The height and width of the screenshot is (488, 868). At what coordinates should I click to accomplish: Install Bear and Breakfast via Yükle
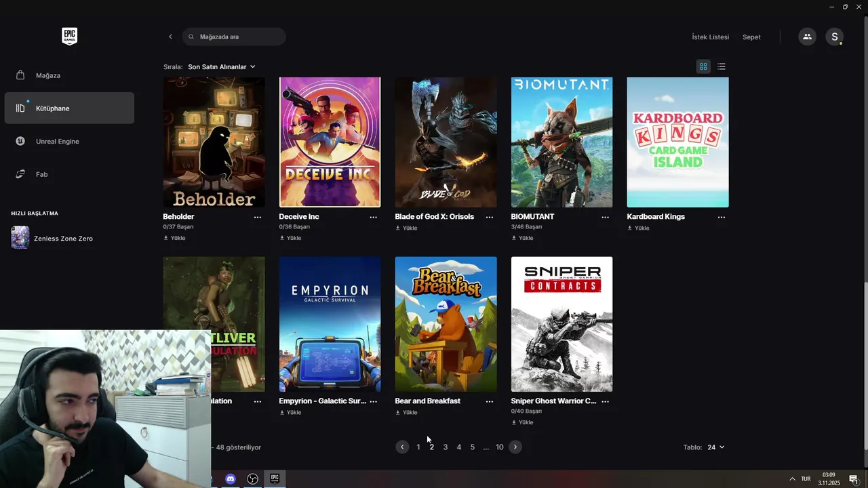click(x=406, y=412)
